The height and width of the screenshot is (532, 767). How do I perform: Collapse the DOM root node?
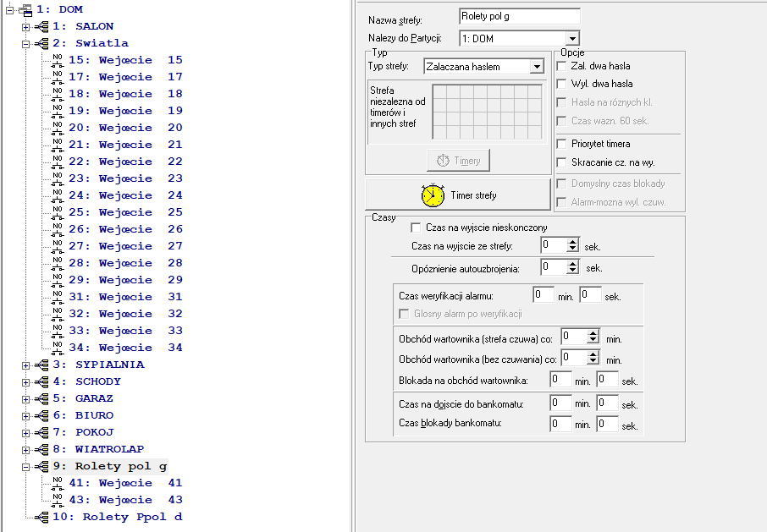[x=9, y=10]
